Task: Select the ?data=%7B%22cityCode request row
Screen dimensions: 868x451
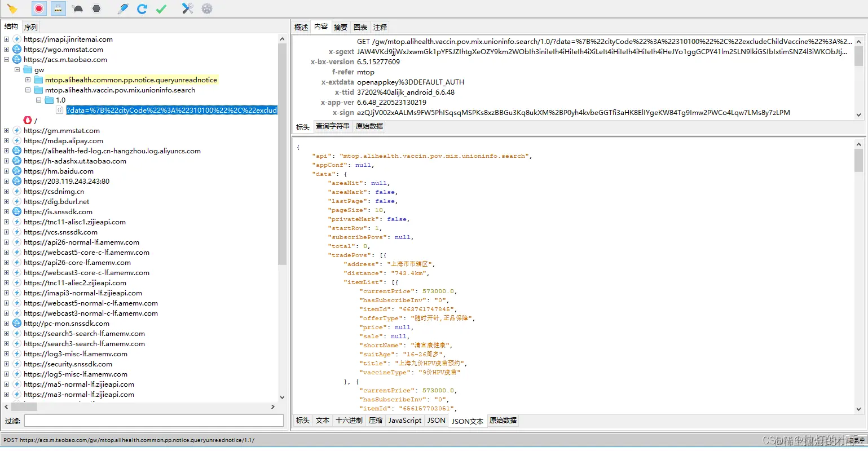Action: pos(171,110)
